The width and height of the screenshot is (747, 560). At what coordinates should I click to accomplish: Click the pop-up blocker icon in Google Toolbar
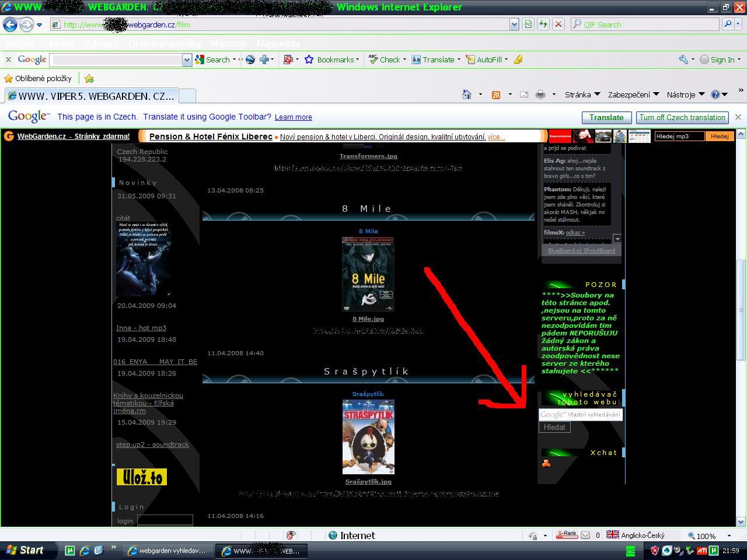tap(288, 60)
